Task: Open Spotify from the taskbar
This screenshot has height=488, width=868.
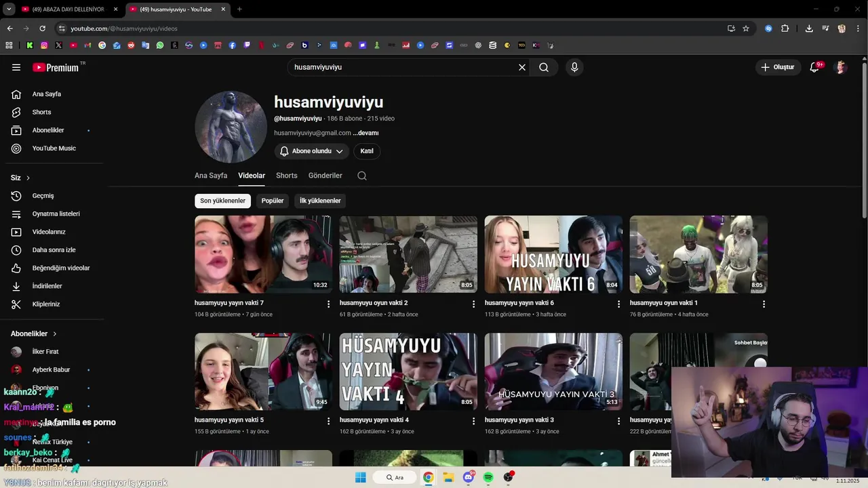Action: 488,477
